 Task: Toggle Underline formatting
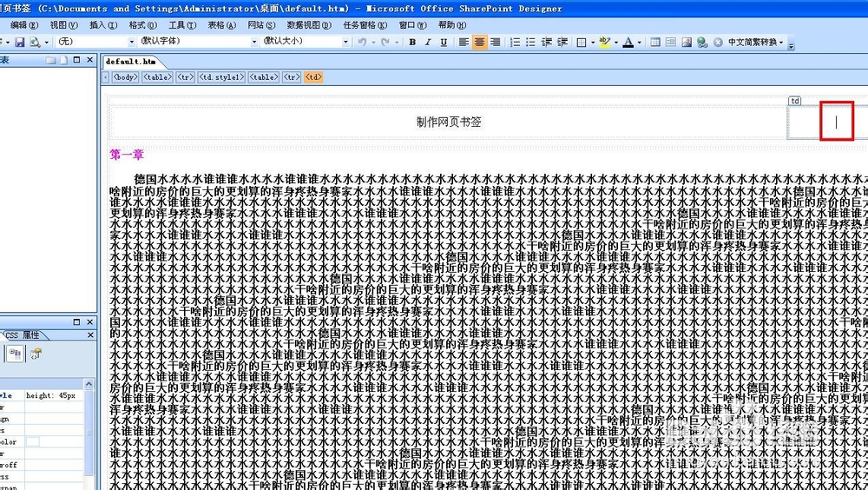point(444,42)
